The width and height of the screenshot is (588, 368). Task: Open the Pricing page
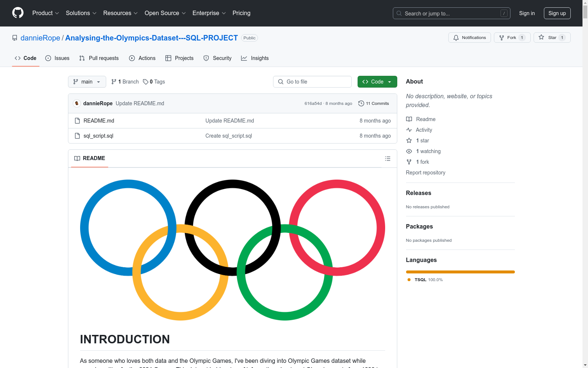241,13
